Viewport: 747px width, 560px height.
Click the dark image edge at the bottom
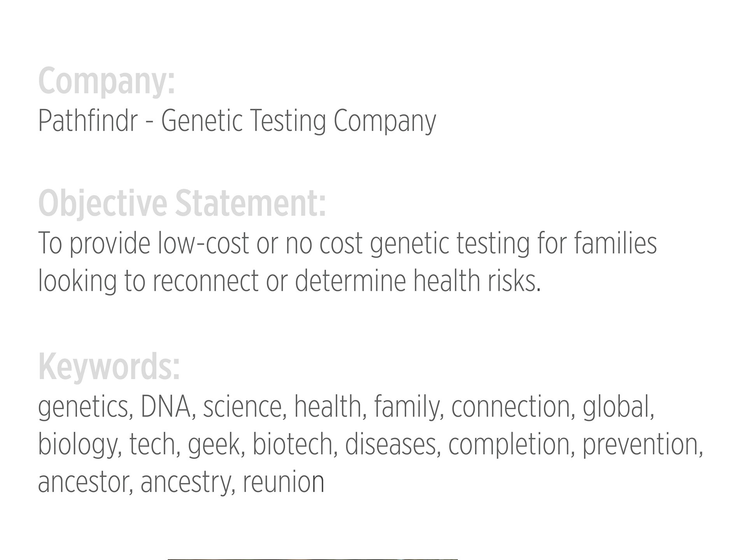(x=312, y=559)
